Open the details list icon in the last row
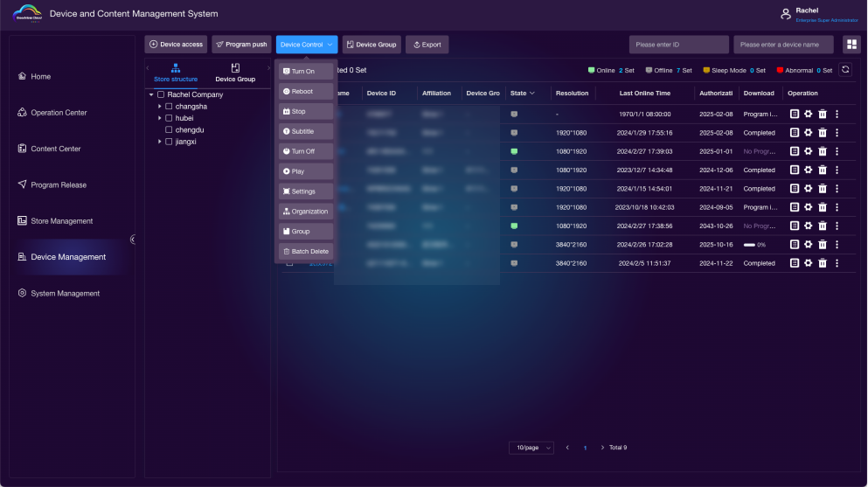 click(x=795, y=263)
